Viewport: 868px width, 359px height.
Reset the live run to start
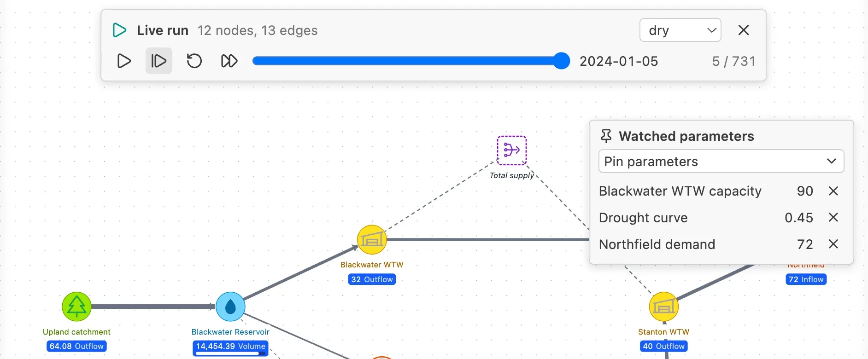coord(194,61)
